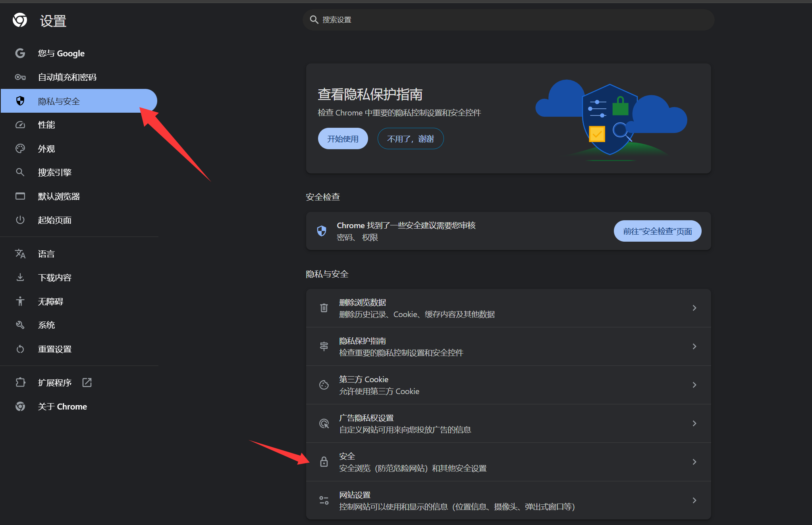Image resolution: width=812 pixels, height=525 pixels.
Task: Click the Chrome icon for 关于 Chrome
Action: [20, 406]
